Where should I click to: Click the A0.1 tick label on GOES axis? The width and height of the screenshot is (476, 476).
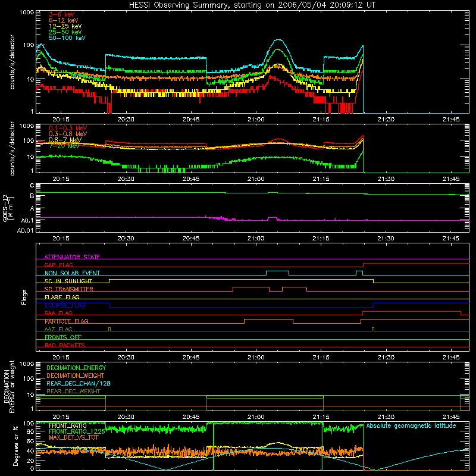[x=27, y=220]
